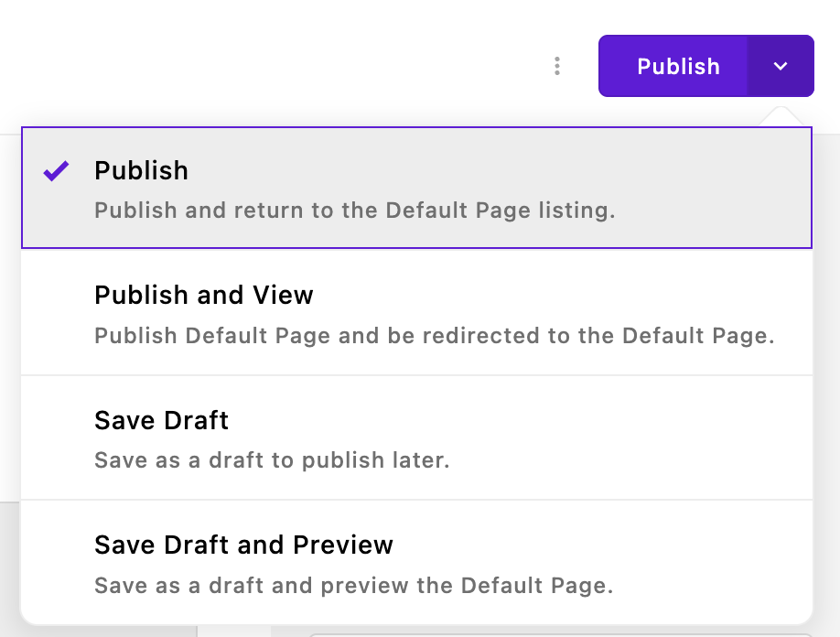Switch active action to Publish and View
The height and width of the screenshot is (637, 840).
pyautogui.click(x=203, y=295)
